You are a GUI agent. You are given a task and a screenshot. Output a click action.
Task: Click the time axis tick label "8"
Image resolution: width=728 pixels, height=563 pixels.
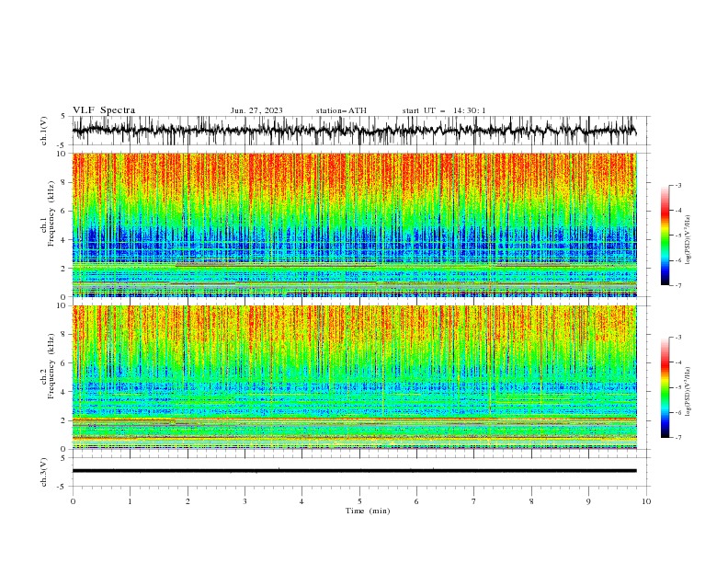click(x=531, y=501)
